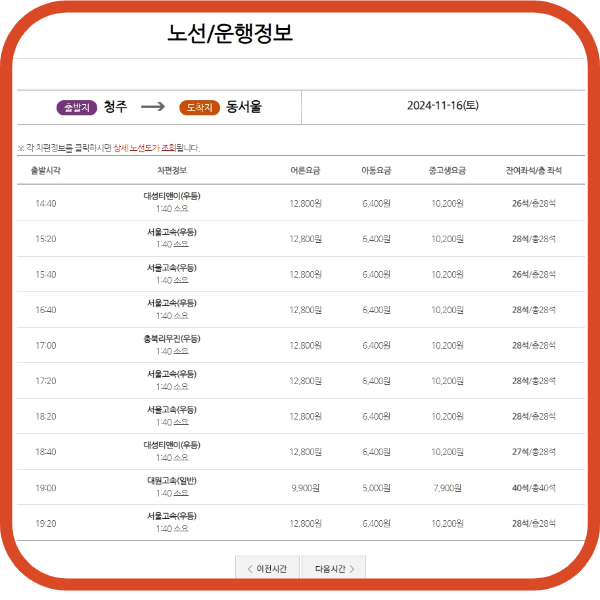
Task: Click the 9,900원 adult fare
Action: point(305,488)
